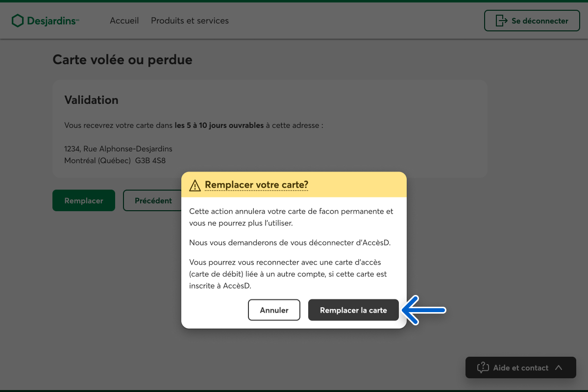Expand the Aide et contact chevron
Image resolution: width=588 pixels, height=392 pixels.
pyautogui.click(x=559, y=367)
